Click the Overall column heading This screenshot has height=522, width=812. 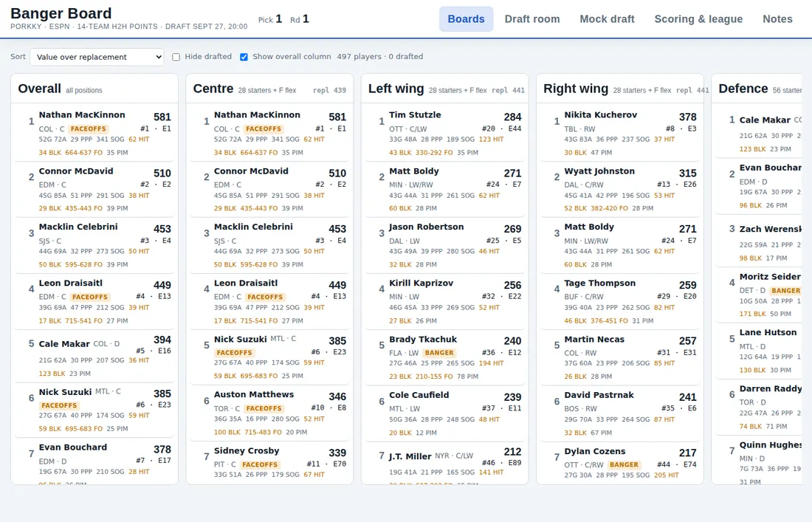[x=39, y=89]
